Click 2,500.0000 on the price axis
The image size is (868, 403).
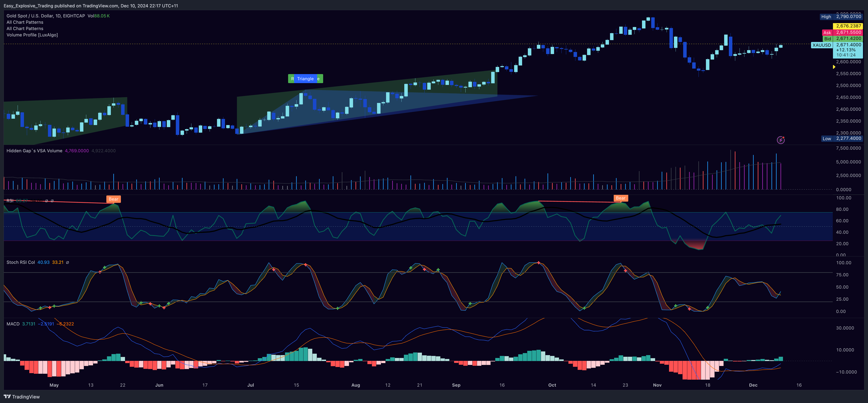(x=849, y=86)
